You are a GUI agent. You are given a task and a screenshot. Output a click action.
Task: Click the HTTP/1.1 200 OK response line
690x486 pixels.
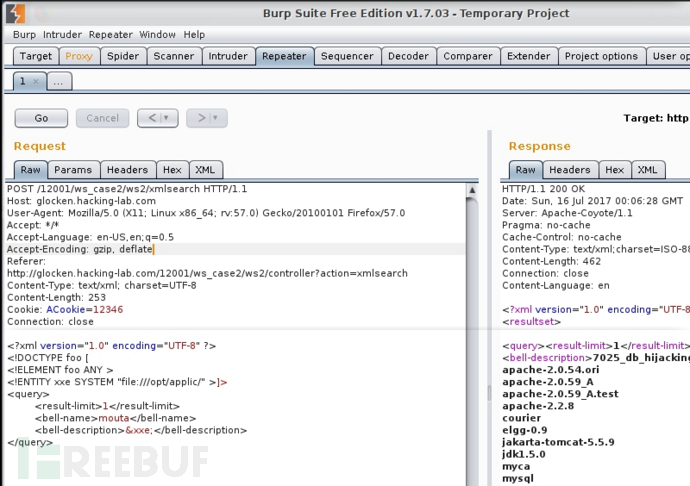coord(543,189)
